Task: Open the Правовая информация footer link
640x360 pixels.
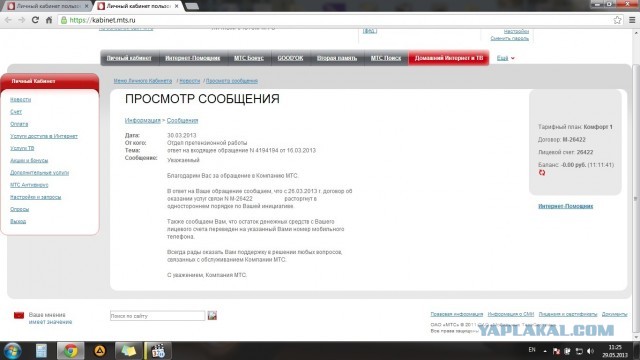Action: click(457, 314)
